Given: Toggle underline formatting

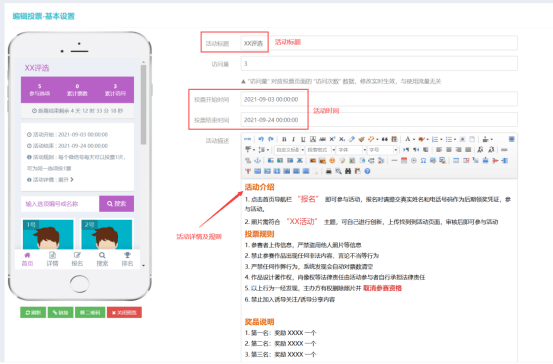Looking at the screenshot, I should coord(303,139).
